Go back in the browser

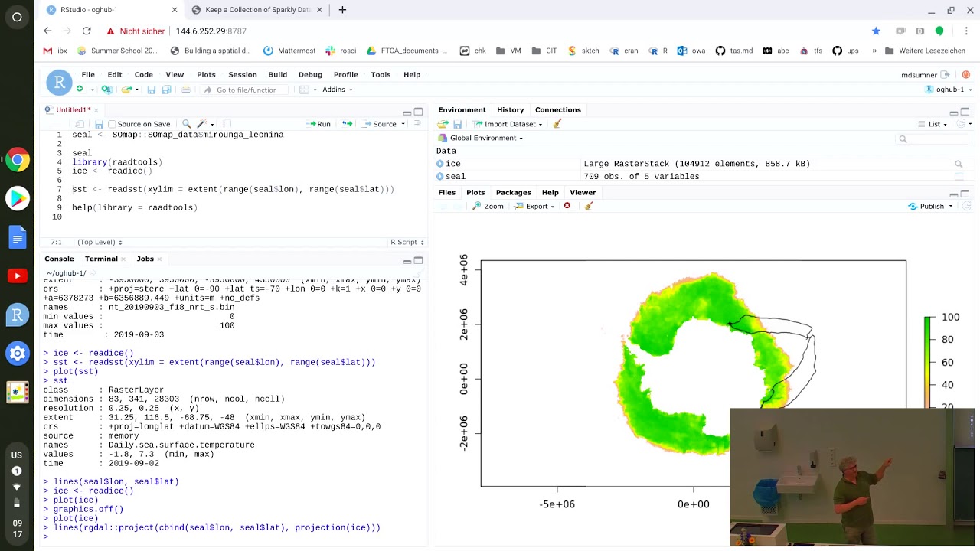(x=47, y=31)
